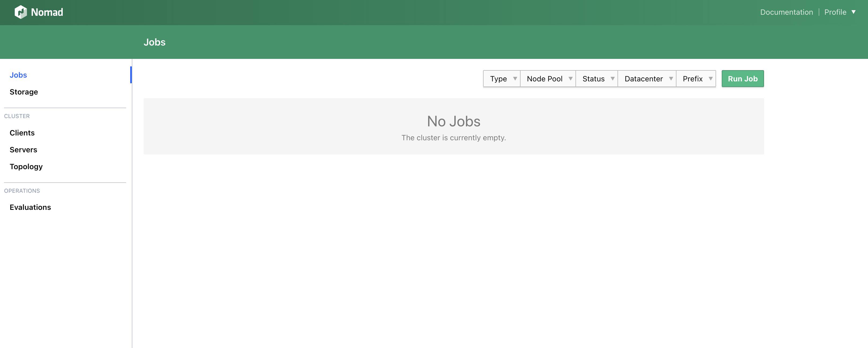Click the Type dropdown arrow

pyautogui.click(x=515, y=78)
